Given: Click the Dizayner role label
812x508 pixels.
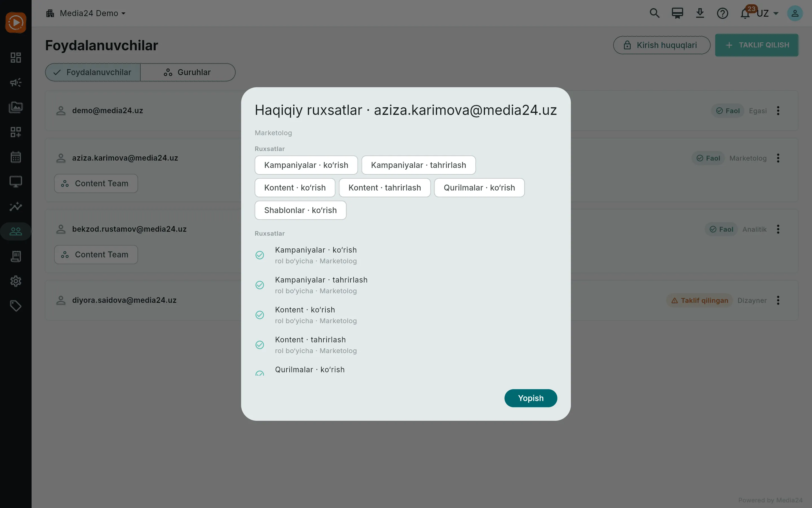Looking at the screenshot, I should point(752,300).
